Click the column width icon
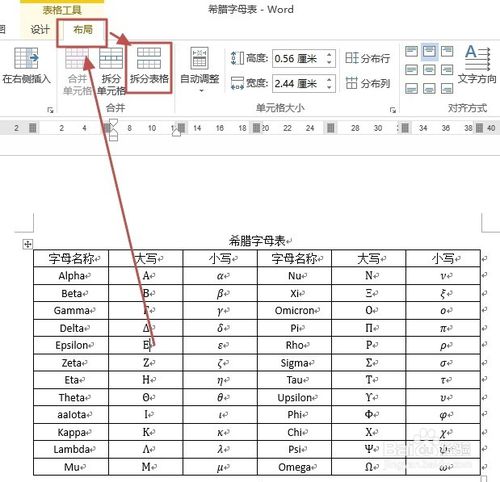 coord(237,83)
